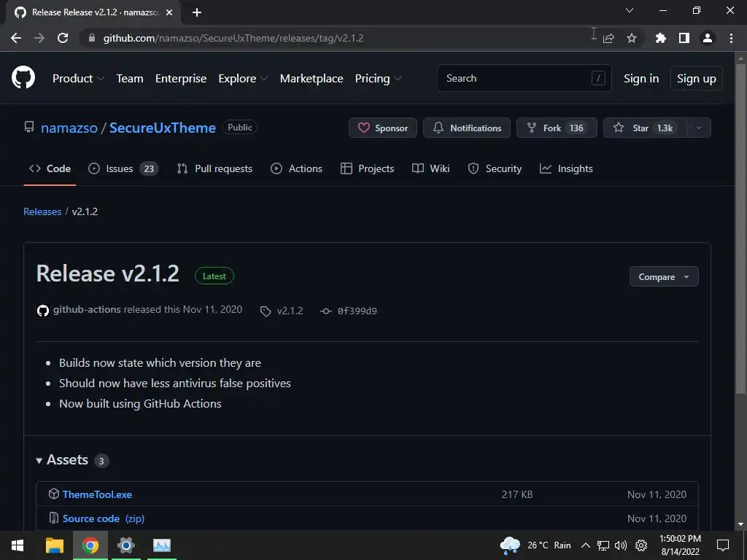Reload the current page
Viewport: 747px width, 560px height.
coord(63,38)
